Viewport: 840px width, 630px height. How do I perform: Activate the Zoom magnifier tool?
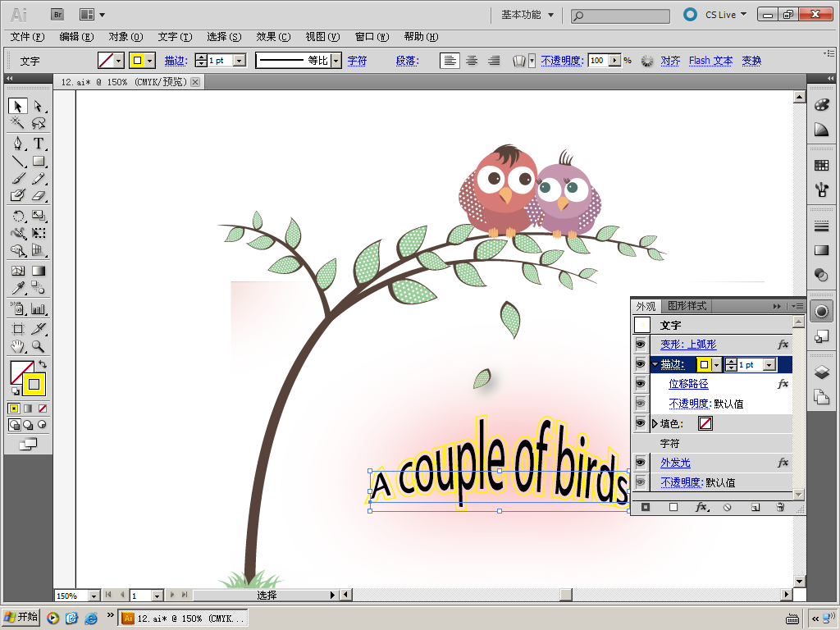[38, 347]
